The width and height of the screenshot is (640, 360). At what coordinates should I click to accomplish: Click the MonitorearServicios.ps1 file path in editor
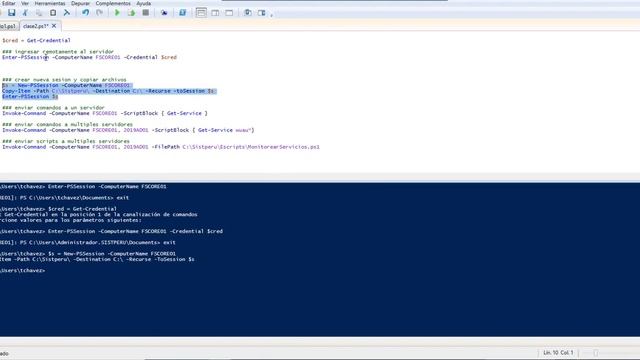point(251,147)
